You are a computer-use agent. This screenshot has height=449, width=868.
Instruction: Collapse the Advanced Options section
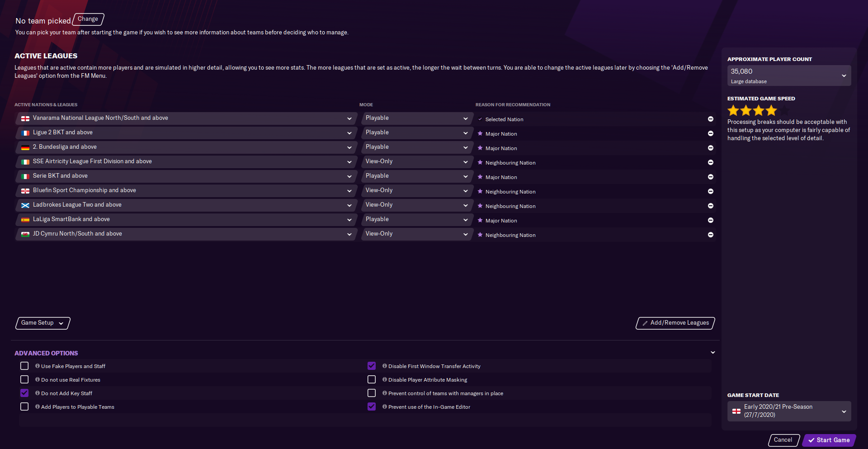(712, 353)
